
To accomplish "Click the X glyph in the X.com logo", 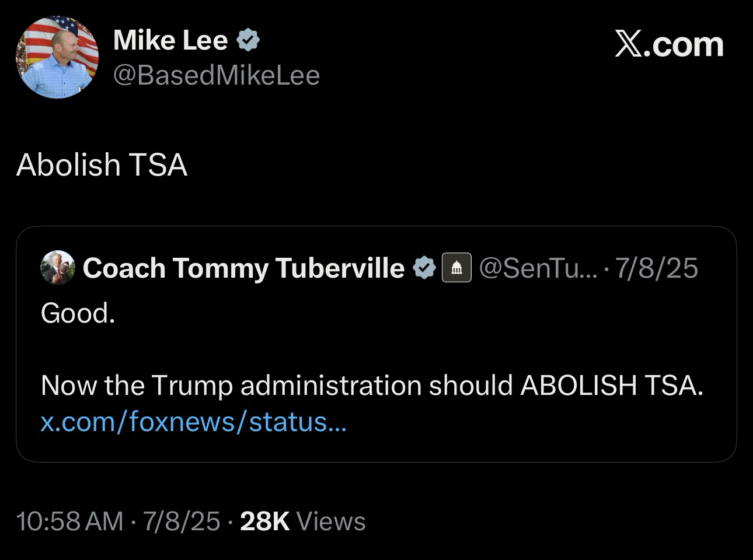I will [x=628, y=45].
